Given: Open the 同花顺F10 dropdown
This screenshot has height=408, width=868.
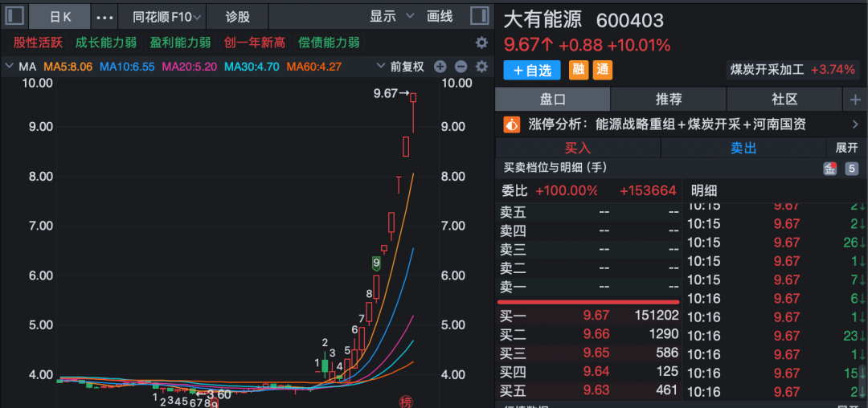Looking at the screenshot, I should [167, 17].
